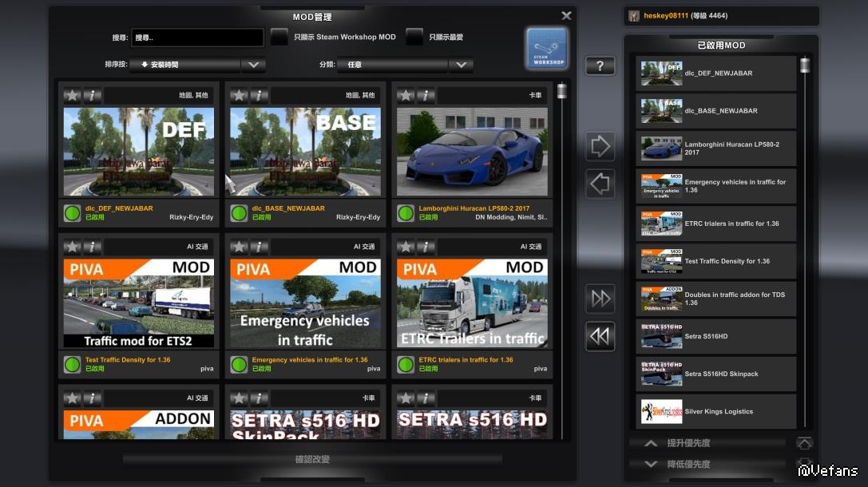Select Silver Kings Logistics in active list

pos(716,411)
